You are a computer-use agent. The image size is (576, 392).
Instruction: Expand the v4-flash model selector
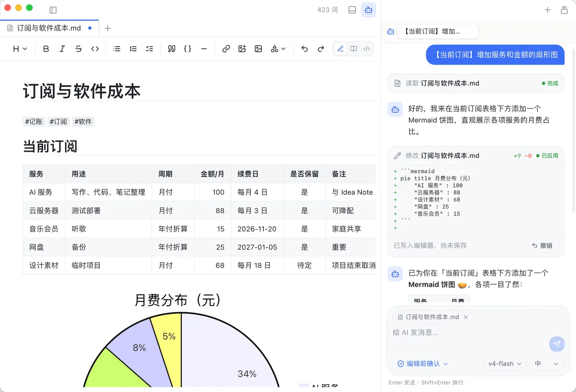point(505,364)
